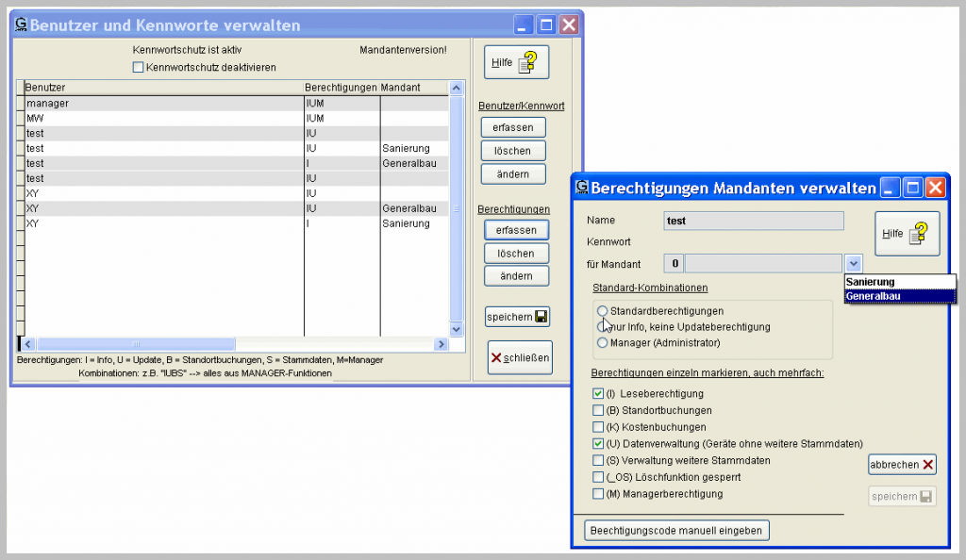Image resolution: width=966 pixels, height=560 pixels.
Task: Click the Benutzer column header
Action: (x=160, y=88)
